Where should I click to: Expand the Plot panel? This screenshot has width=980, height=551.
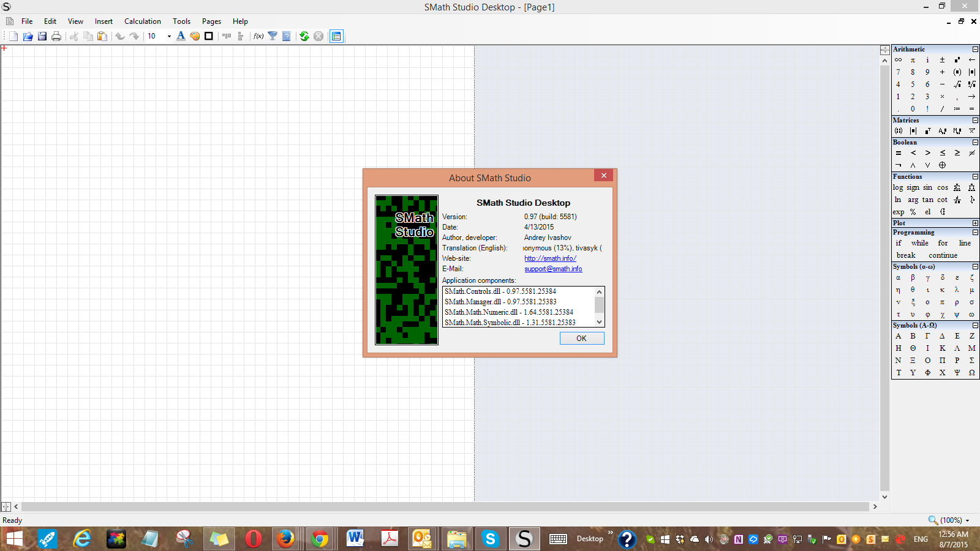[975, 223]
